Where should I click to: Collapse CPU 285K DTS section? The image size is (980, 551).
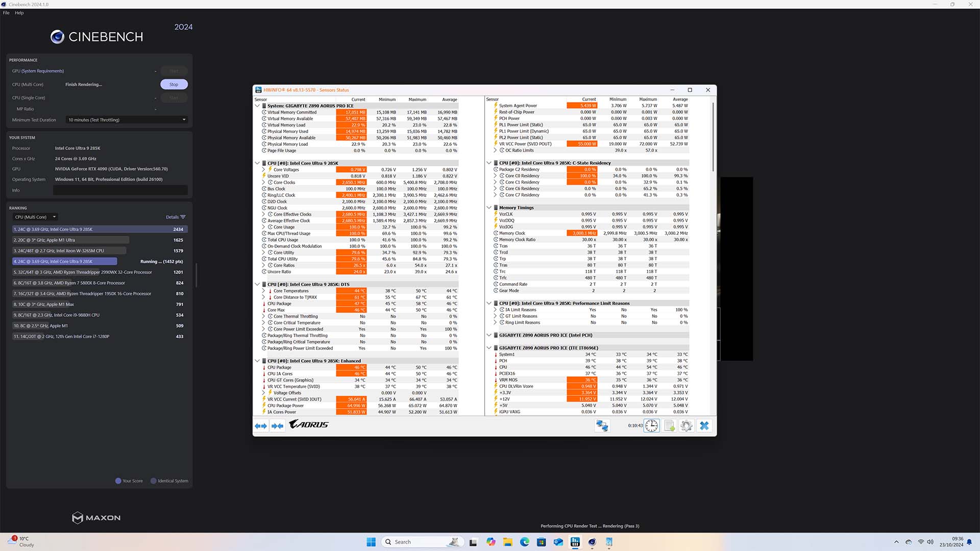257,284
